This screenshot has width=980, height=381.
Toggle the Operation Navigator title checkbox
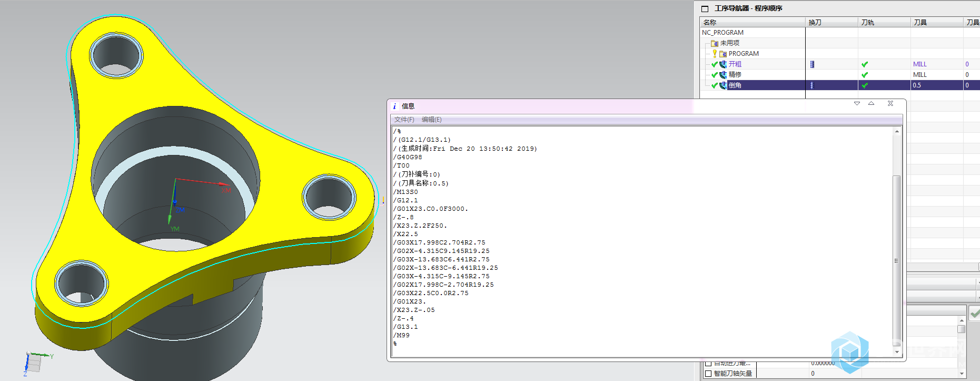(705, 8)
